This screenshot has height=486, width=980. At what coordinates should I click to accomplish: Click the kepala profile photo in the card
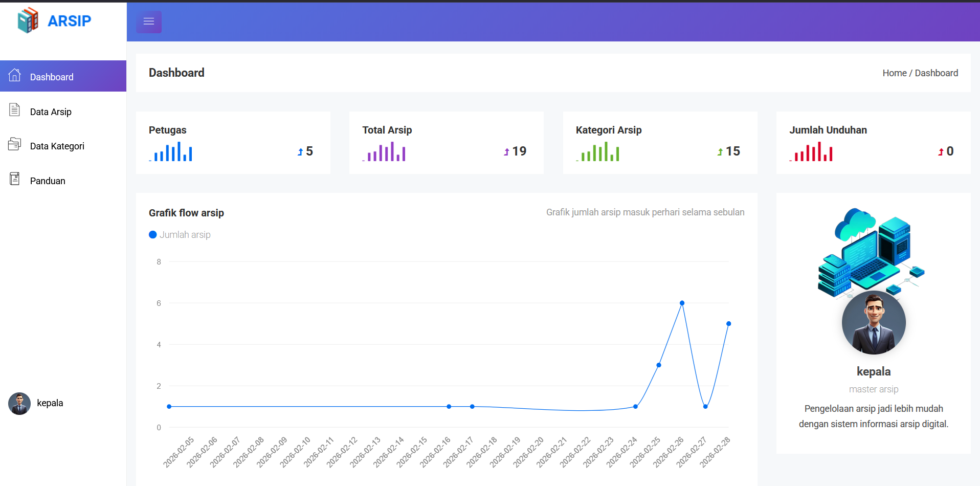coord(874,323)
